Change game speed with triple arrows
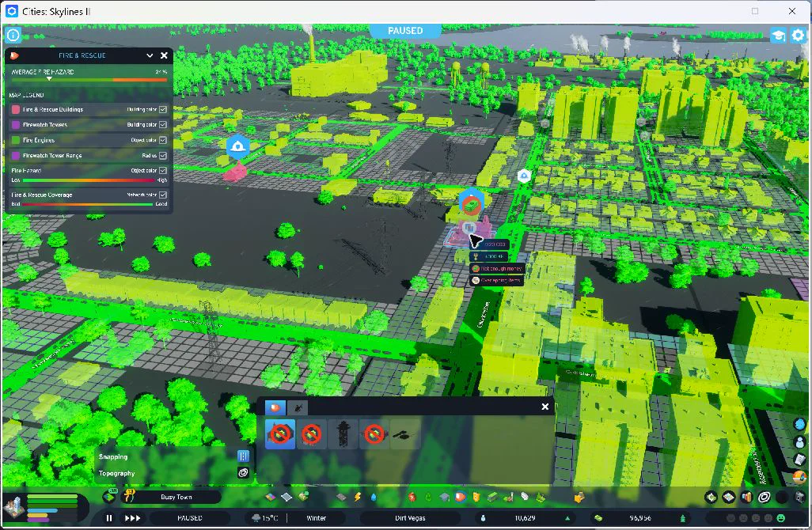This screenshot has width=812, height=530. [133, 517]
